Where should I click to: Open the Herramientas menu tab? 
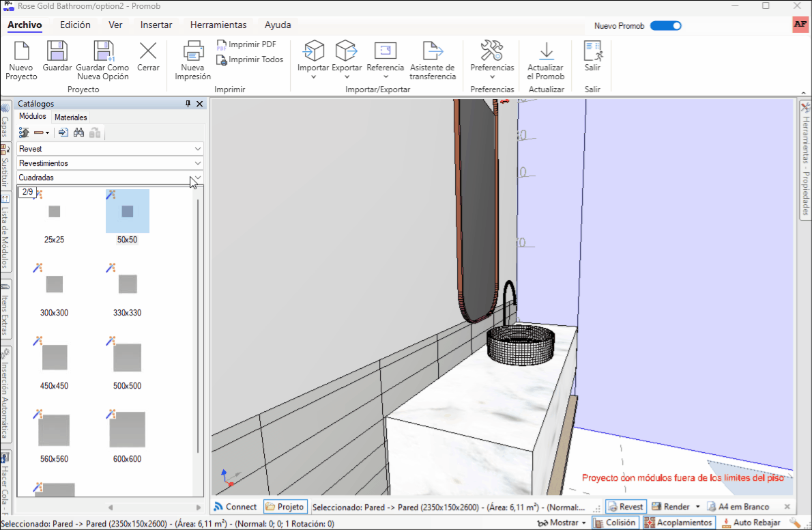coord(218,25)
